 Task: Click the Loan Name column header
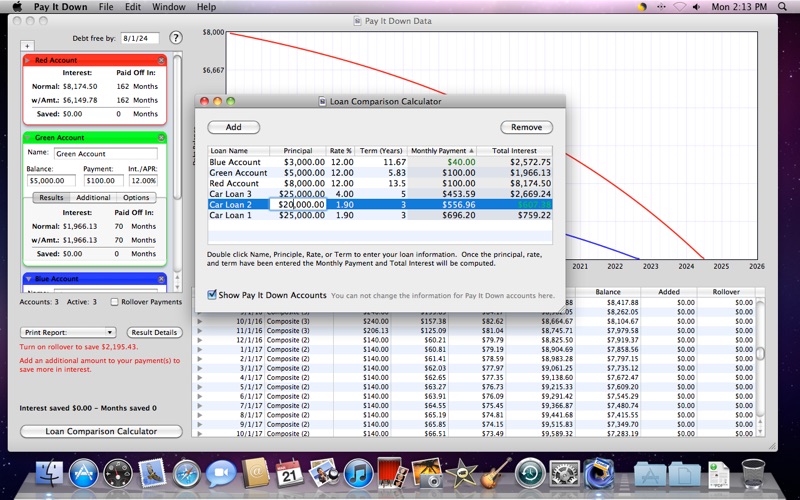[x=239, y=151]
